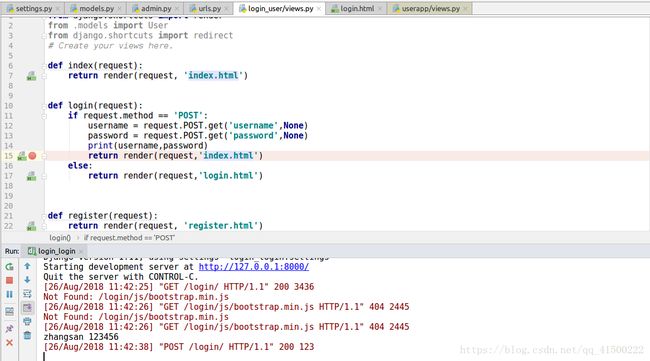This screenshot has height=361, width=650.
Task: Jump up the stack trace with up arrow
Action: coord(27,266)
